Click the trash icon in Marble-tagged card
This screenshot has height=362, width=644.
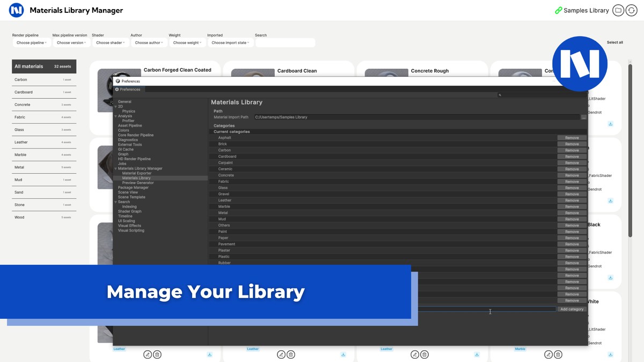click(558, 354)
